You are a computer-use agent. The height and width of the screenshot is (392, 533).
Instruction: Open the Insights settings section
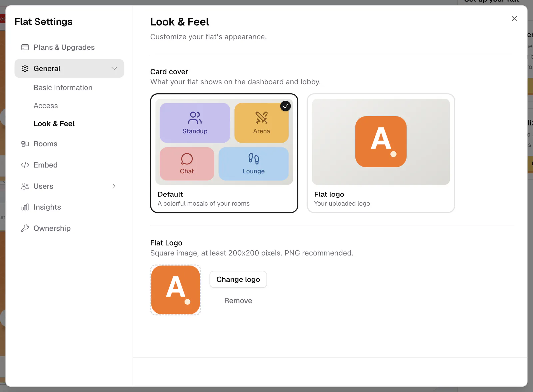[x=69, y=207]
